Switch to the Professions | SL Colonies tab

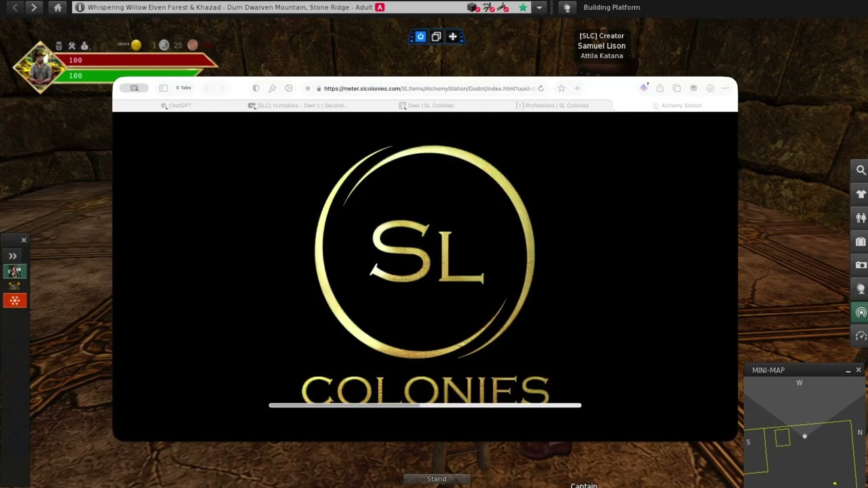pos(552,106)
